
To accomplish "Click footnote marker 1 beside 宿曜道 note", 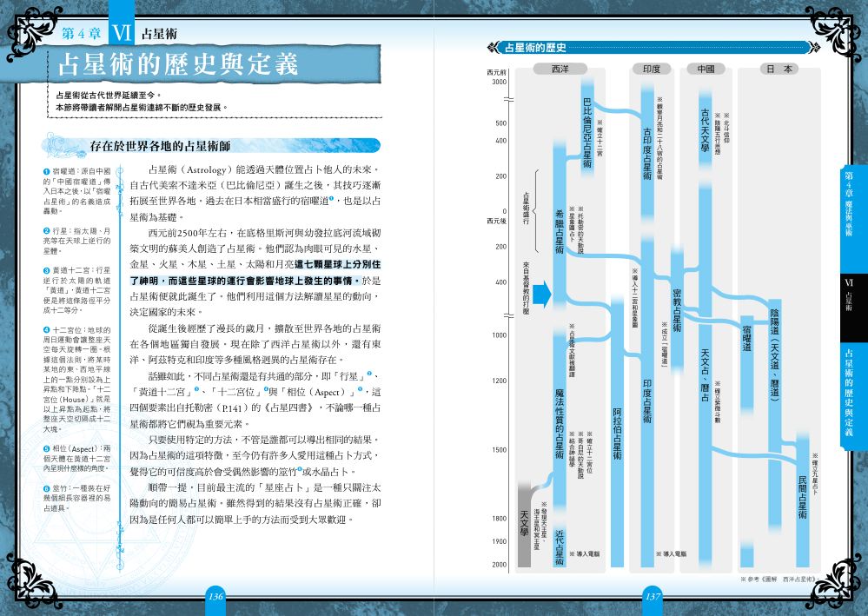I will click(47, 171).
